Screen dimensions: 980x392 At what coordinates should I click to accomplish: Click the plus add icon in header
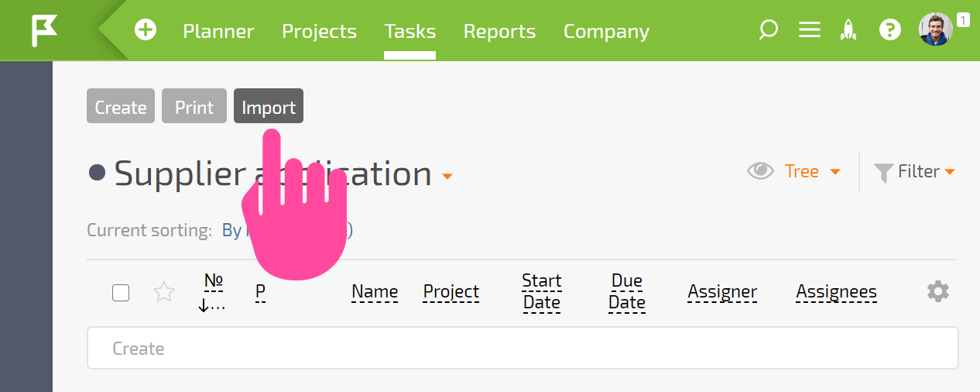[145, 30]
